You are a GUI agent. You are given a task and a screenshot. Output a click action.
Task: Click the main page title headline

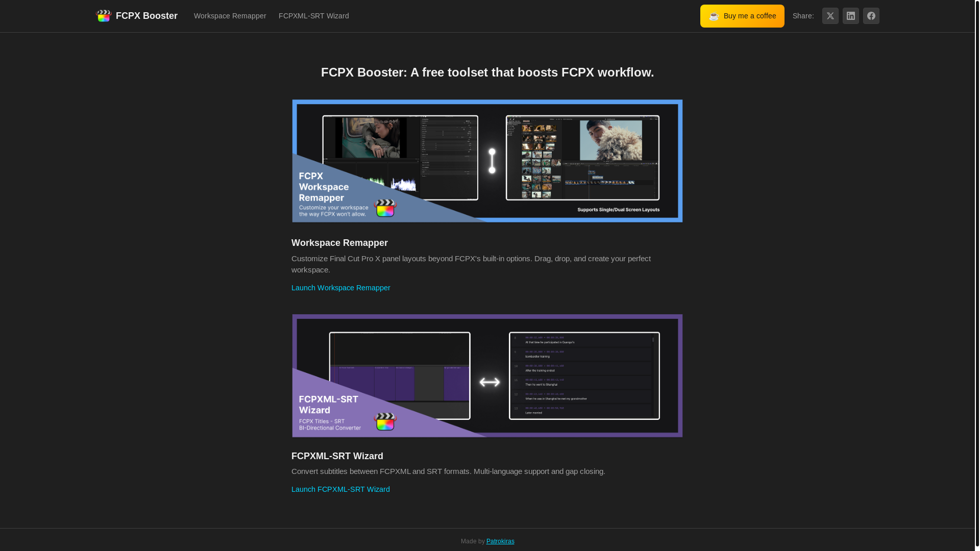[487, 72]
